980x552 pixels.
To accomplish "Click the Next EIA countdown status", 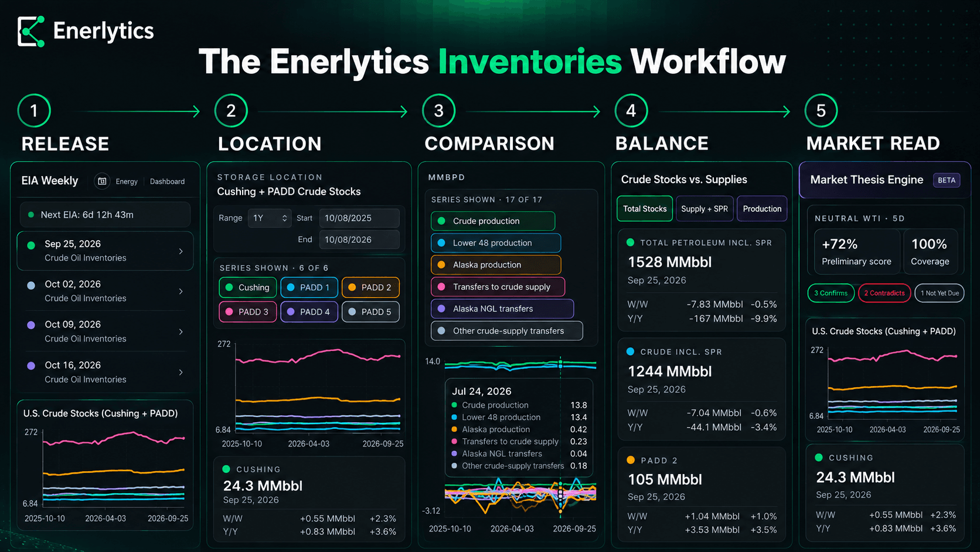I will point(105,215).
